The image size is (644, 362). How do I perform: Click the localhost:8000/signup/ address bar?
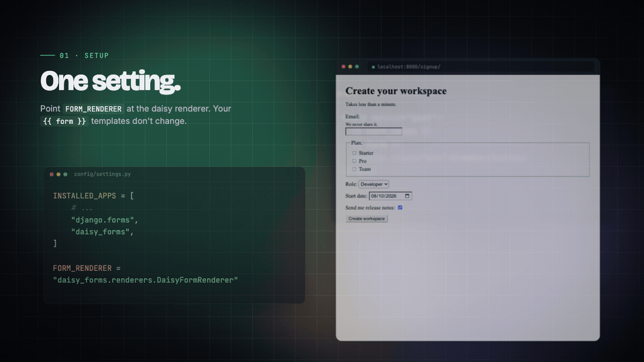[x=480, y=66]
